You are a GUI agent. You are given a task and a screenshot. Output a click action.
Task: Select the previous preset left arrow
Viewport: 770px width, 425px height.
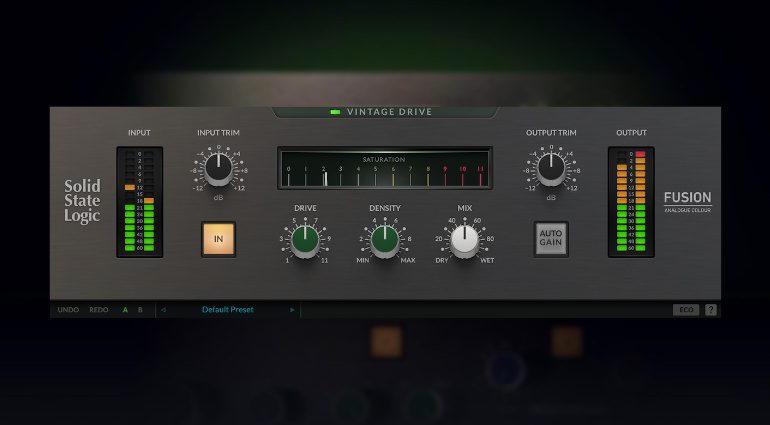tap(163, 310)
